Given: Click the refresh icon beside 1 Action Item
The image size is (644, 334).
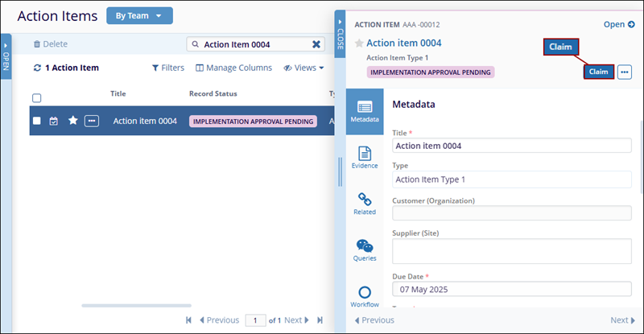Looking at the screenshot, I should click(37, 68).
